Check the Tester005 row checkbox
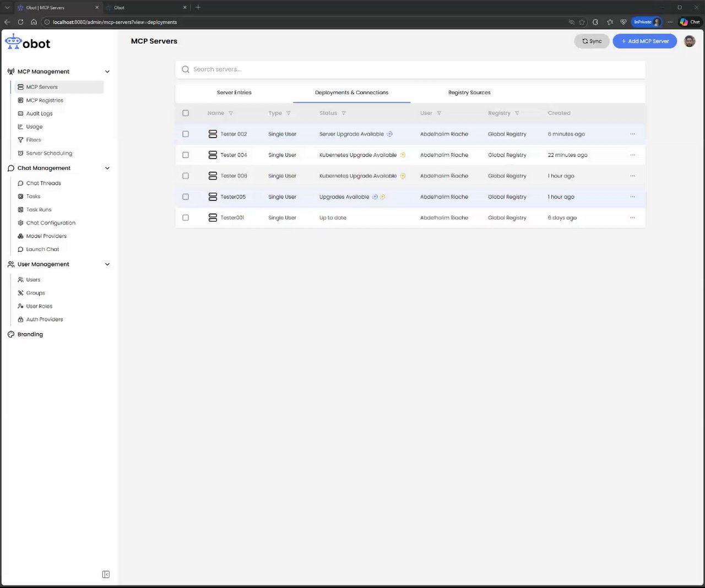This screenshot has height=588, width=705. pos(186,197)
